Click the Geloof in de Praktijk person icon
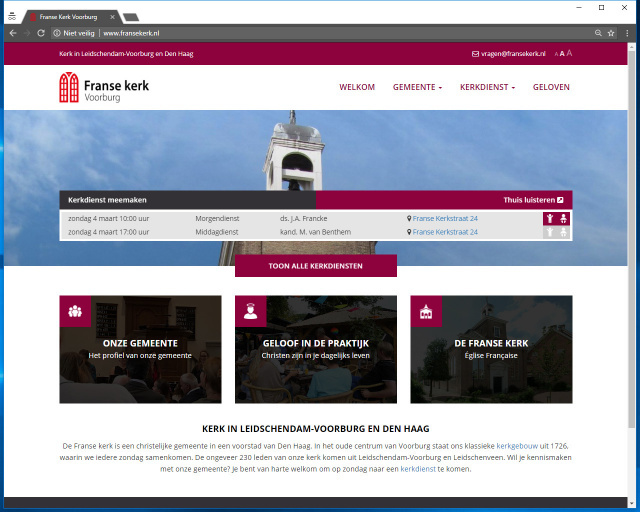Screen dimensions: 640x512 250,311
